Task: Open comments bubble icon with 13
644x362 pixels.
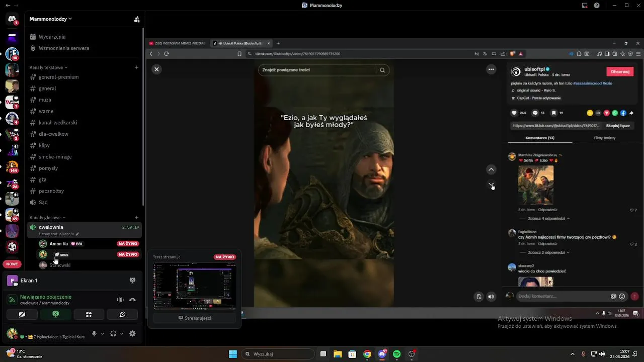Action: click(535, 113)
